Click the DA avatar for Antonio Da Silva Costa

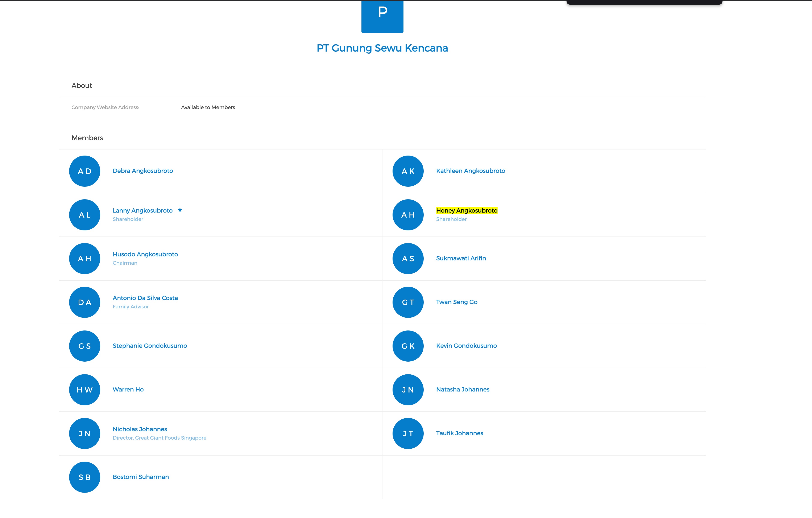85,302
